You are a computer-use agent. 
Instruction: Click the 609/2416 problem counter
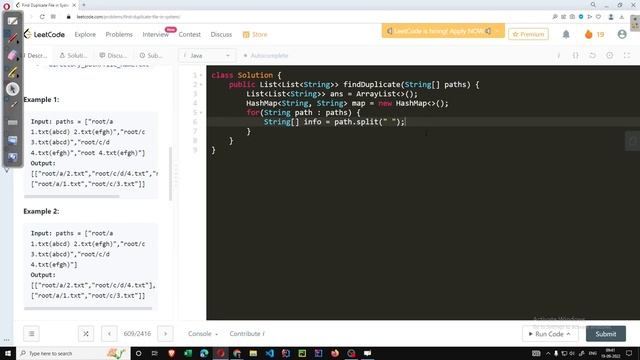(137, 334)
